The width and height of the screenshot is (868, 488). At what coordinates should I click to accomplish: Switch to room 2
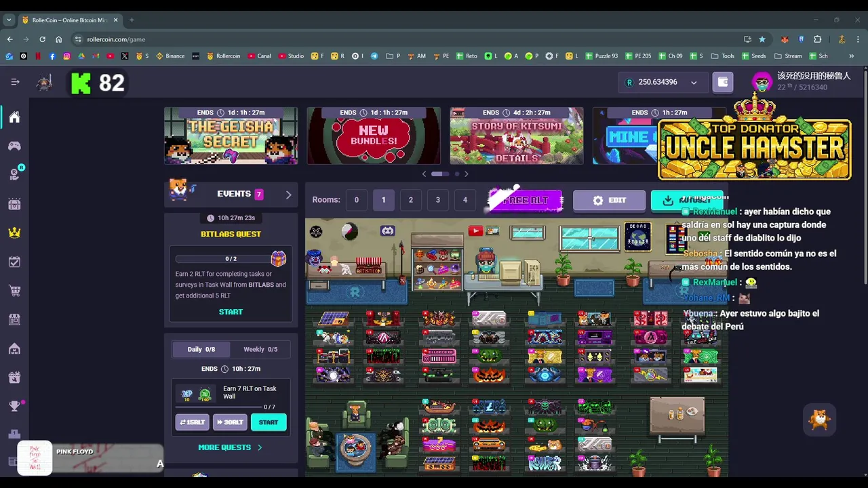pyautogui.click(x=410, y=200)
